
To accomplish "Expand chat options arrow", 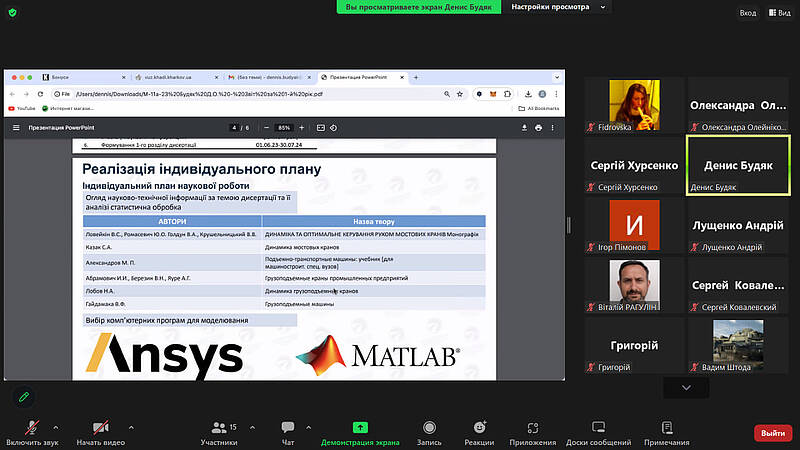I will (308, 428).
